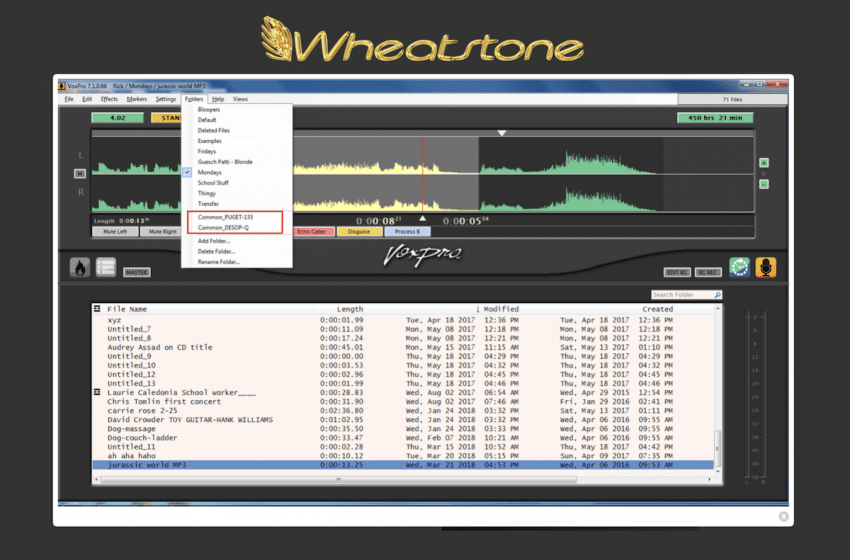Viewport: 850px width, 560px height.
Task: Toggle the Mute Left button
Action: [x=115, y=231]
